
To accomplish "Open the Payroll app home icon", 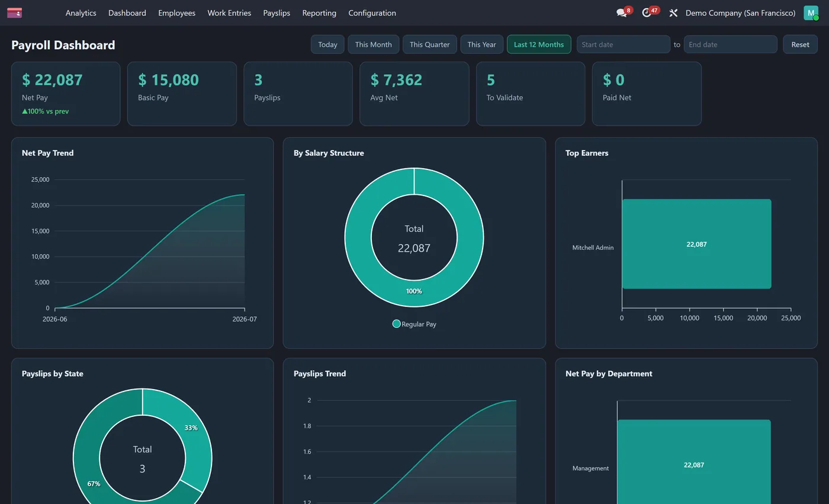I will [x=15, y=12].
